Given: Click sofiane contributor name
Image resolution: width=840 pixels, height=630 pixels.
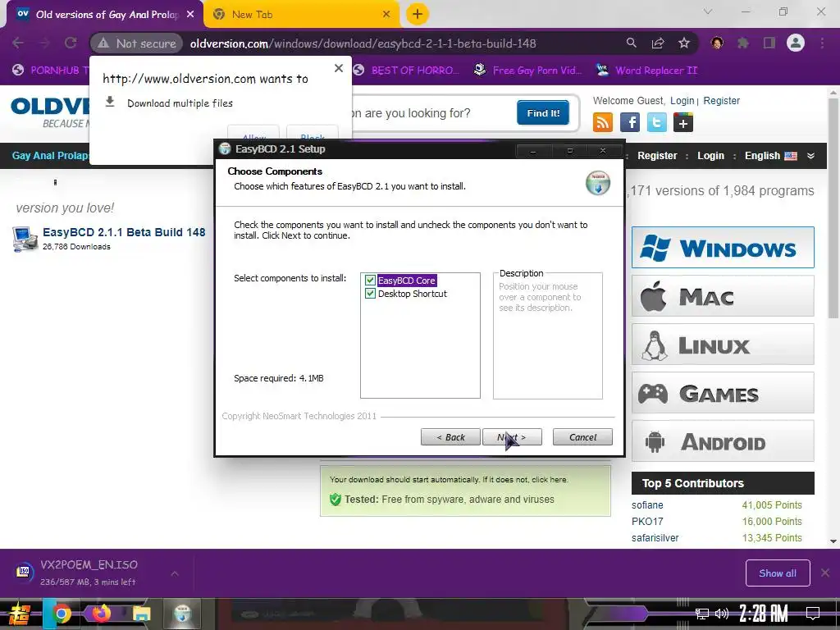Looking at the screenshot, I should pos(647,505).
